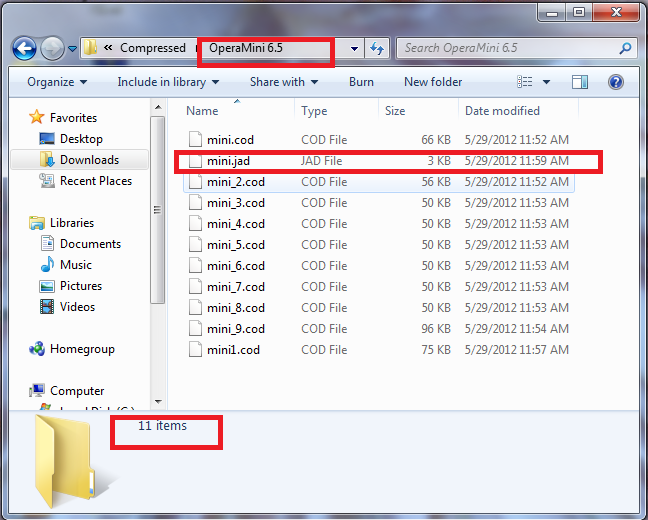Create a New folder
Image resolution: width=648 pixels, height=520 pixels.
433,82
